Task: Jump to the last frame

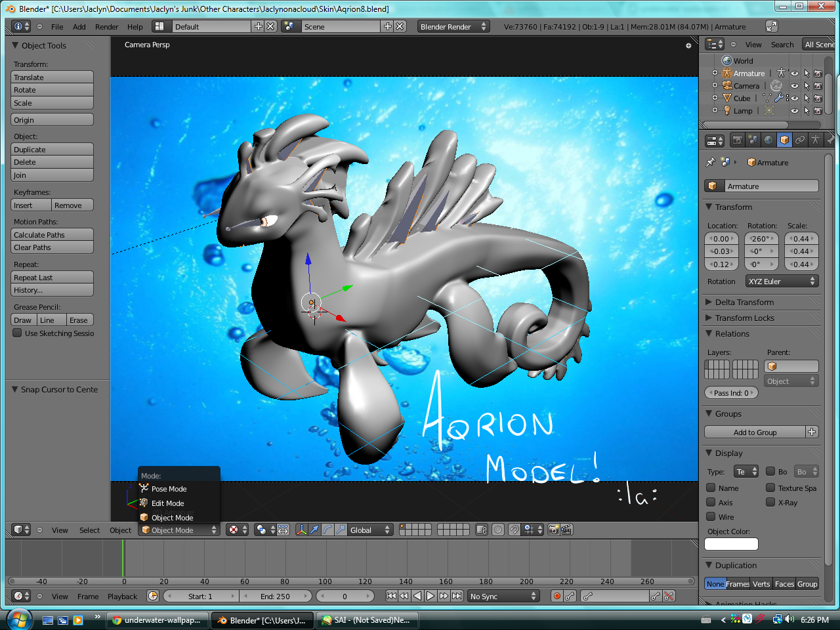Action: click(457, 596)
